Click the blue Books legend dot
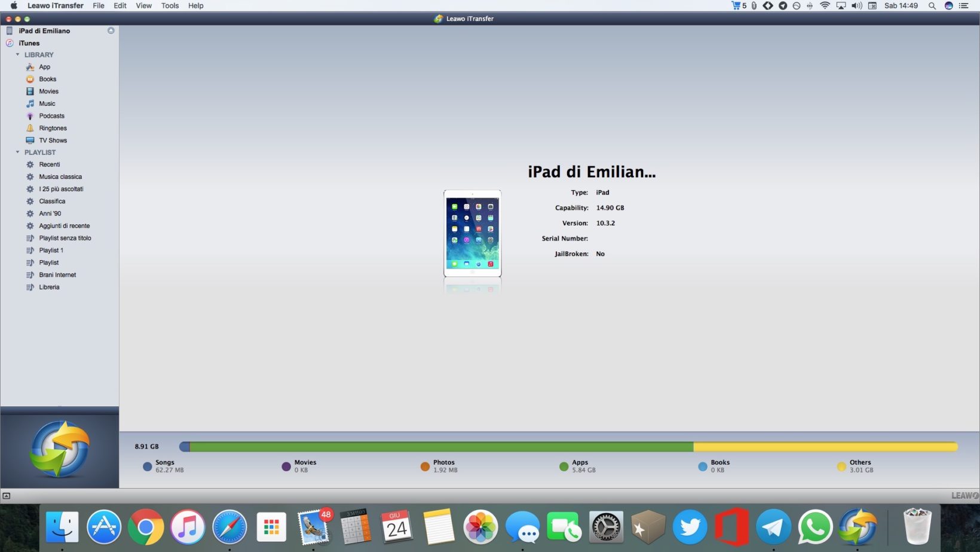The height and width of the screenshot is (552, 980). pos(703,466)
